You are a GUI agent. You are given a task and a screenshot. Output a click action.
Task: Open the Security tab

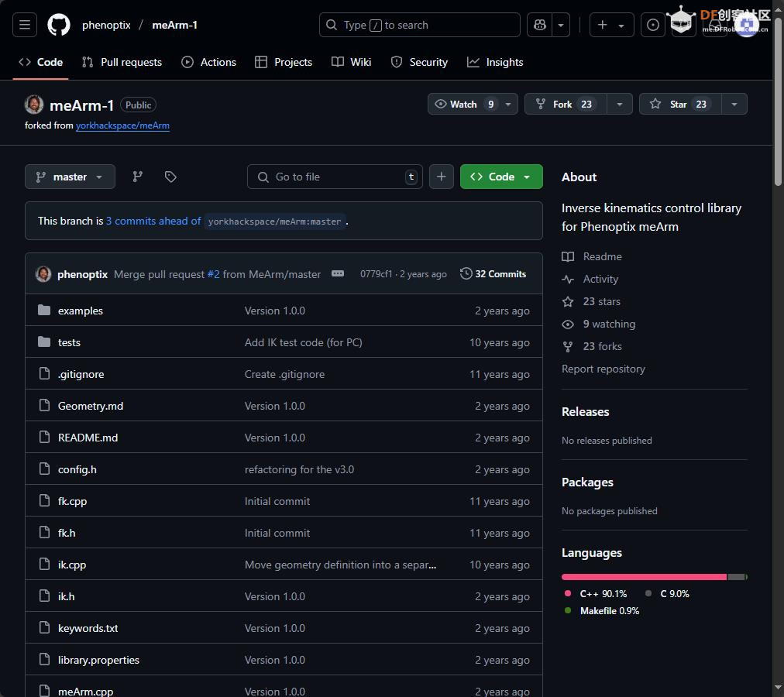pyautogui.click(x=419, y=62)
